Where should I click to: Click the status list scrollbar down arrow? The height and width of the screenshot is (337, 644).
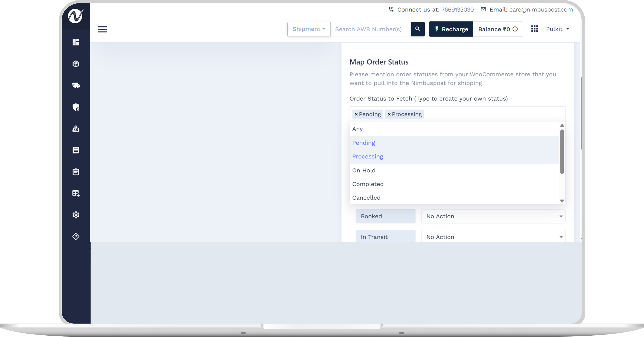pos(562,201)
